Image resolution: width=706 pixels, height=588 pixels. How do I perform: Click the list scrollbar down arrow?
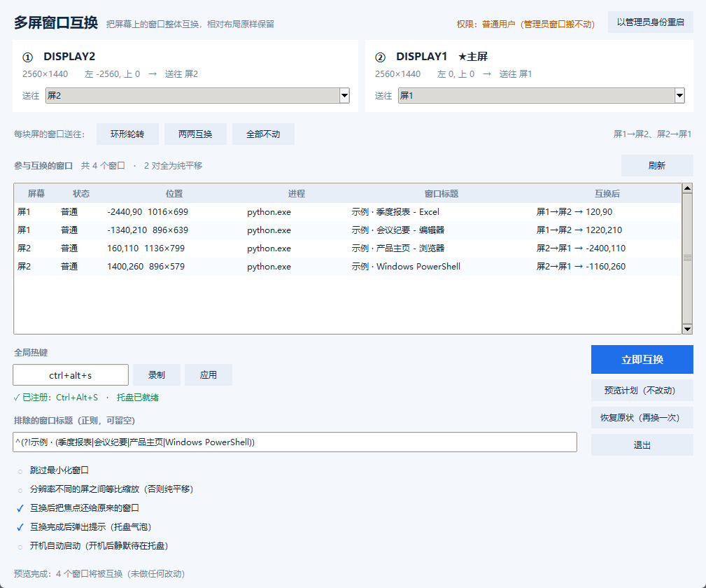(x=687, y=329)
